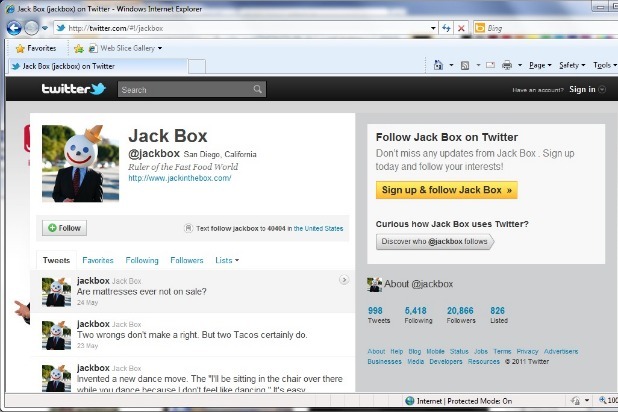This screenshot has width=618, height=412.
Task: Open the Safety menu dropdown
Action: tap(571, 66)
